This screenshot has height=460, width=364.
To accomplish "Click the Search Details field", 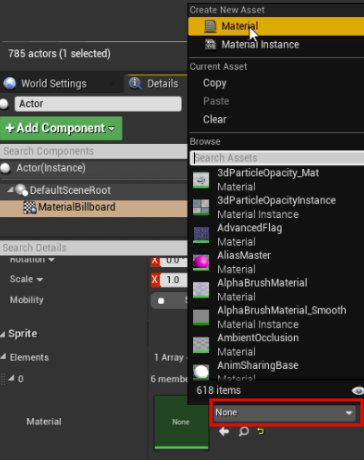I will tap(94, 248).
